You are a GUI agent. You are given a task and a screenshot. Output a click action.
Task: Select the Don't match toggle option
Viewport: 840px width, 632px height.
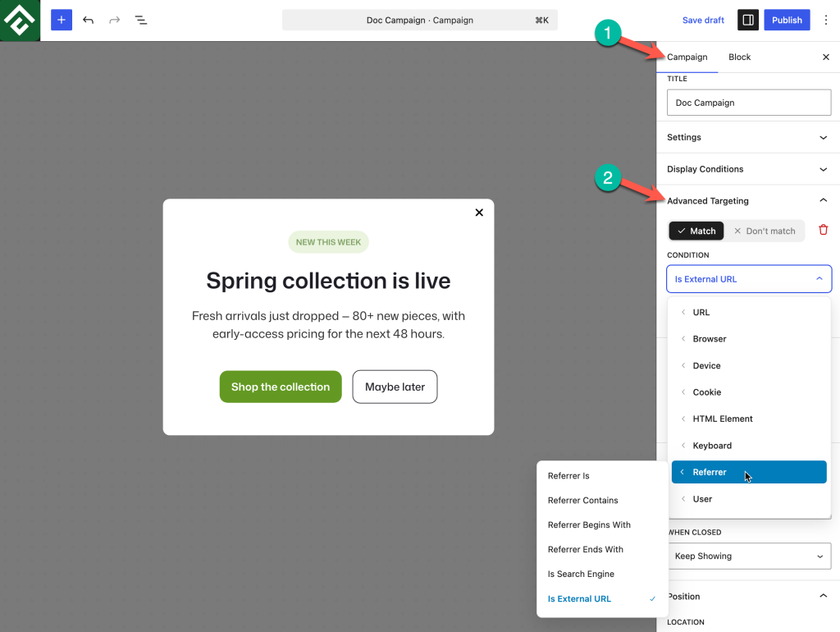(x=765, y=231)
